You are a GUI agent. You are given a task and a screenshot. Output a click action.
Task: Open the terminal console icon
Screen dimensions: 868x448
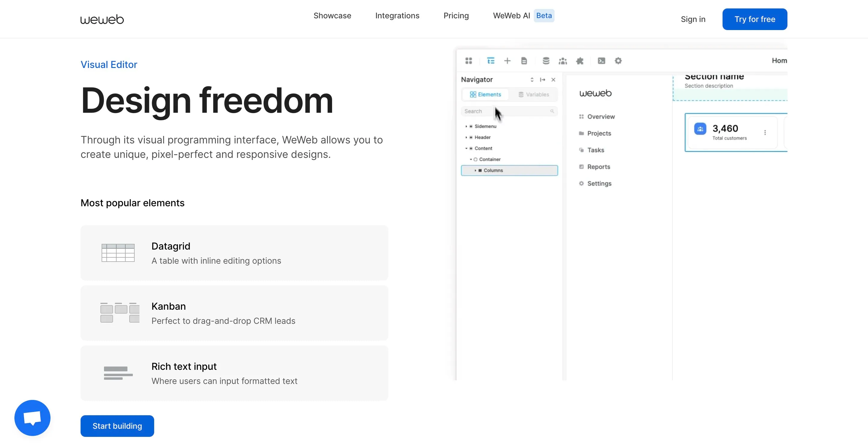[601, 61]
